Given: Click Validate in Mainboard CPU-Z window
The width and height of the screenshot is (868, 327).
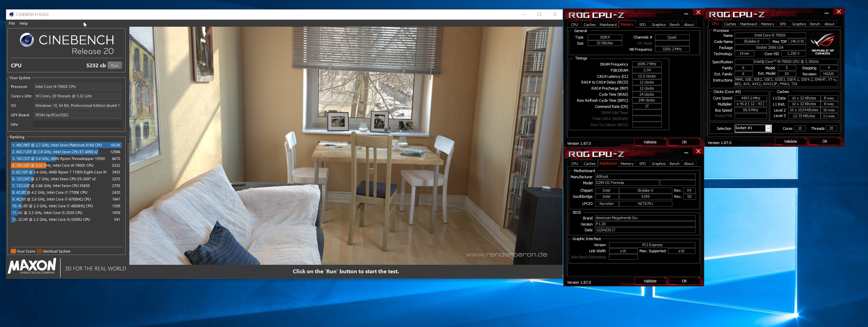Looking at the screenshot, I should point(650,281).
